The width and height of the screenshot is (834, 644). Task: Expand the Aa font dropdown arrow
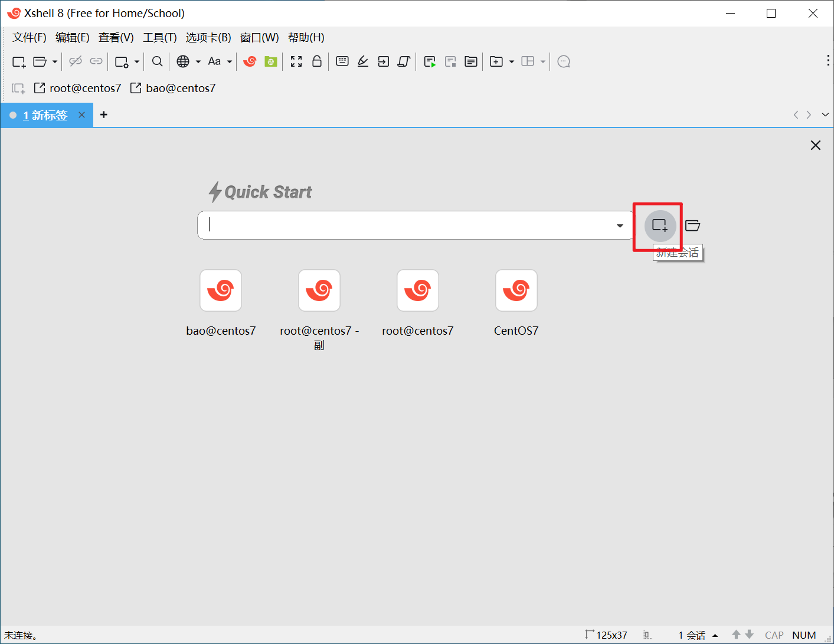tap(230, 61)
